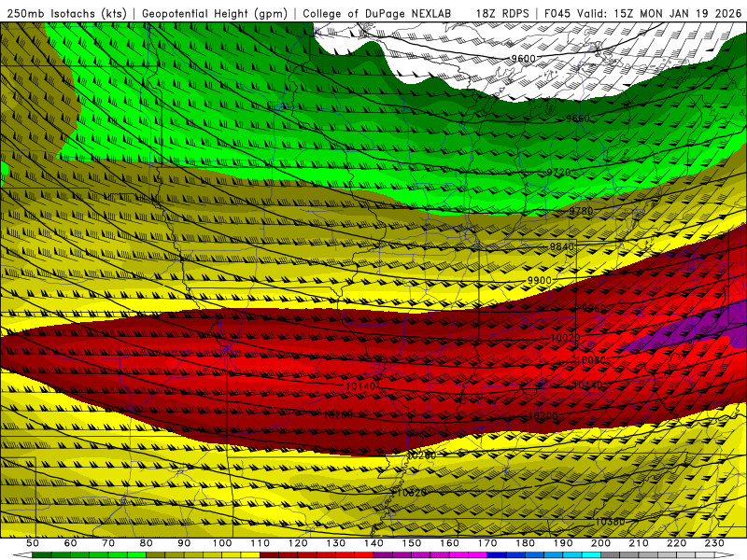Click the 150 knot color scale label
This screenshot has width=747, height=560.
click(x=412, y=543)
